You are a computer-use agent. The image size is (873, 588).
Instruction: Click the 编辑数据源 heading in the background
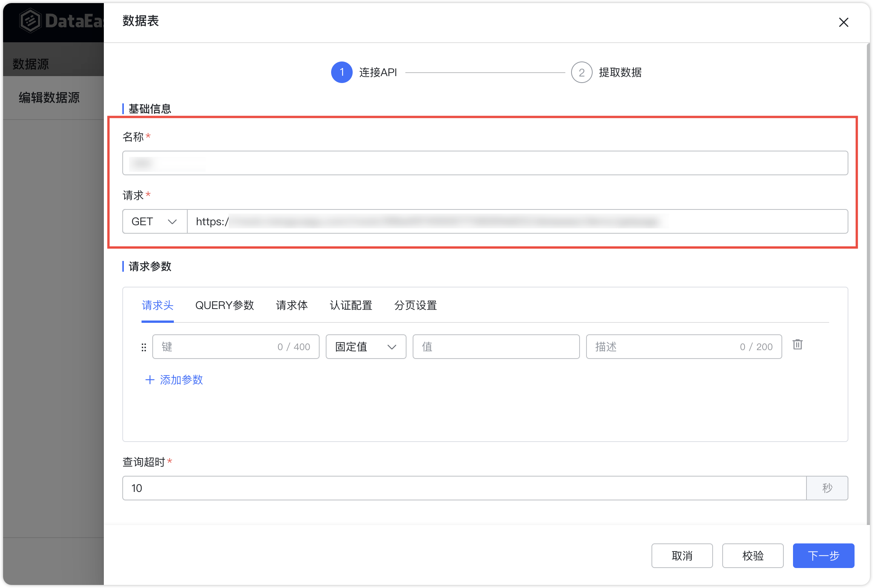point(49,98)
